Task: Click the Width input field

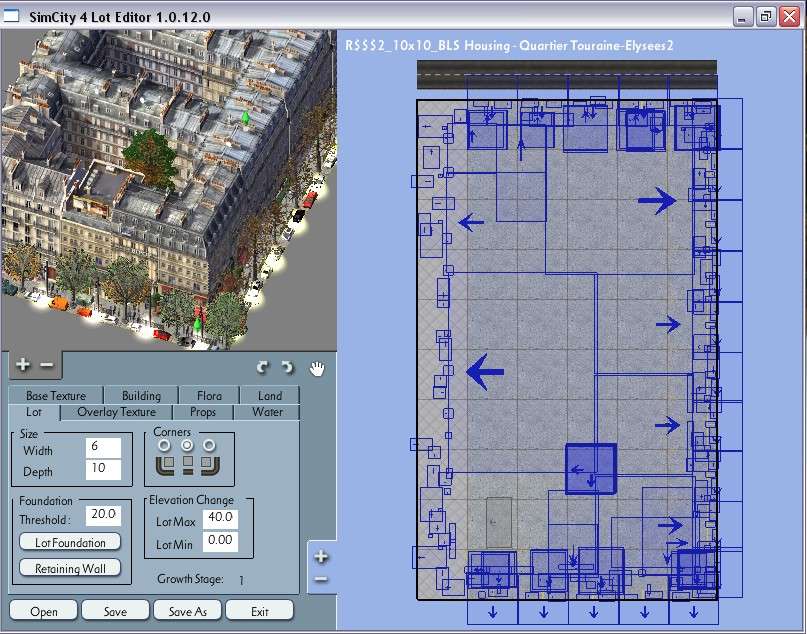Action: (x=103, y=447)
